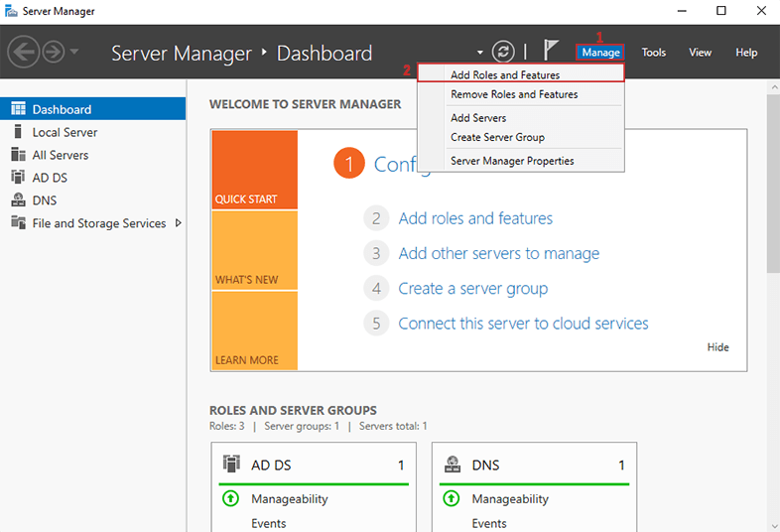Click the Refresh dashboard icon
The height and width of the screenshot is (532, 780).
tap(503, 52)
